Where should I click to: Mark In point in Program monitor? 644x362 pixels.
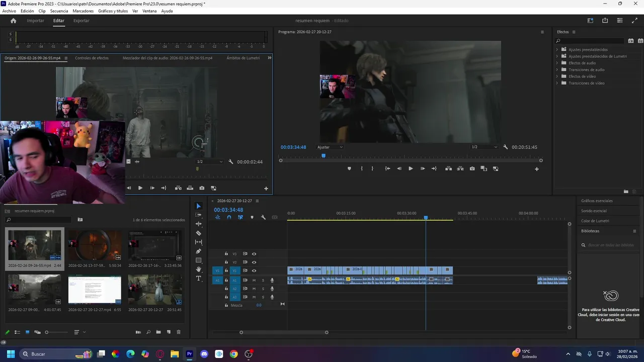(362, 168)
